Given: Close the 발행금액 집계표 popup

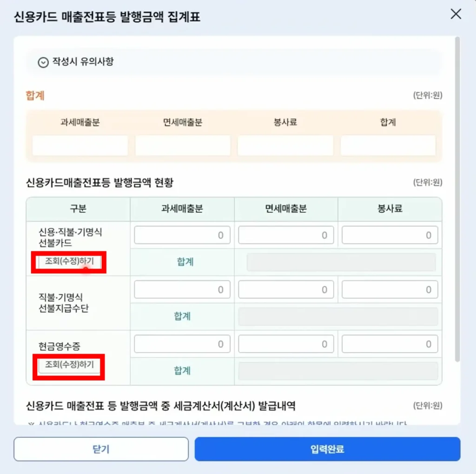Looking at the screenshot, I should click(x=455, y=14).
